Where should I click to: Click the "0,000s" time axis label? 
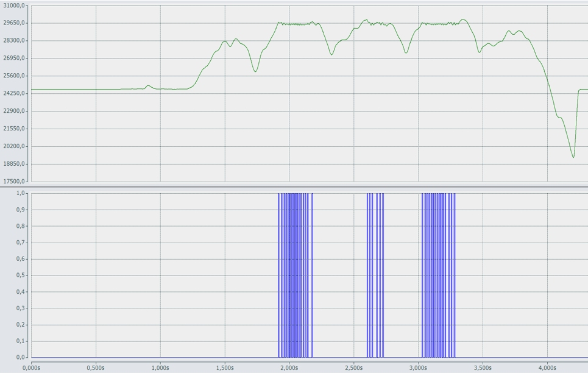[x=31, y=368]
